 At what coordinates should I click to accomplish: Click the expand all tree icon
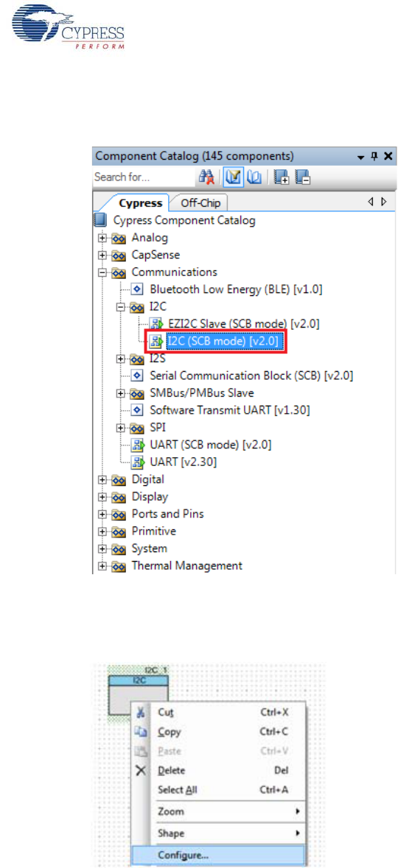click(281, 177)
